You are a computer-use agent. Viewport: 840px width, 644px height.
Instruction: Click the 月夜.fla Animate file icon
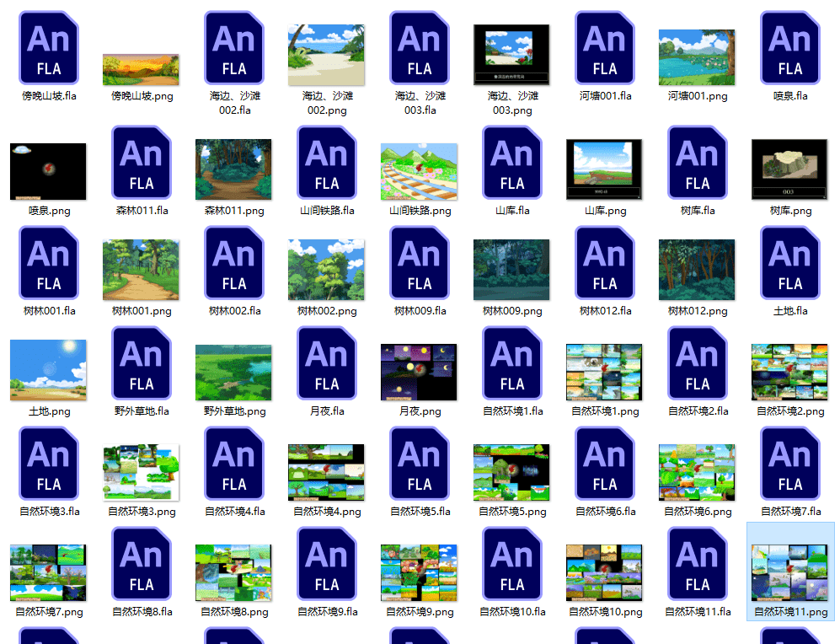(327, 363)
